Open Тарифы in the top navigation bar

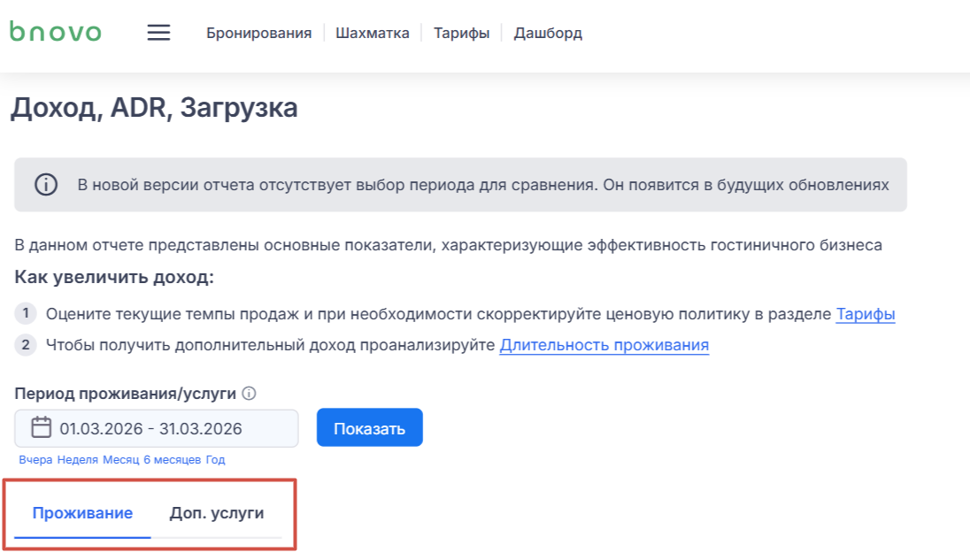[461, 34]
